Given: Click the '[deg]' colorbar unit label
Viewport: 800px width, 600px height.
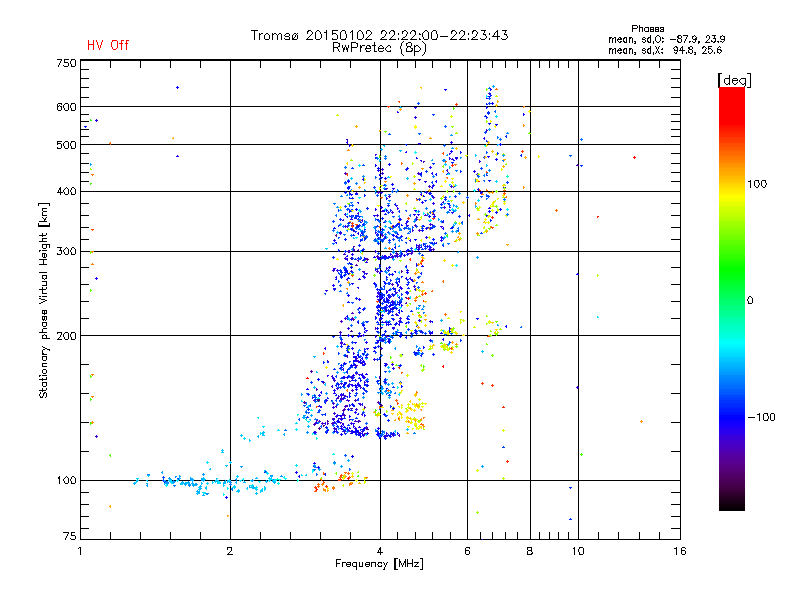Looking at the screenshot, I should click(x=734, y=80).
